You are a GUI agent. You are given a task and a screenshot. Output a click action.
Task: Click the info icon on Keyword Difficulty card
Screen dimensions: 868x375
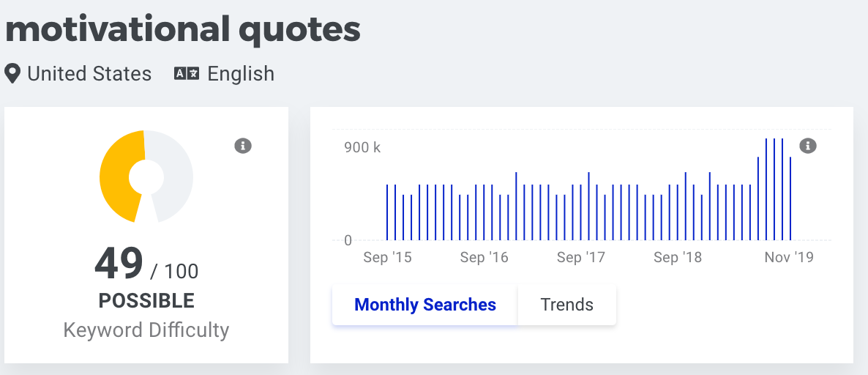click(x=243, y=146)
